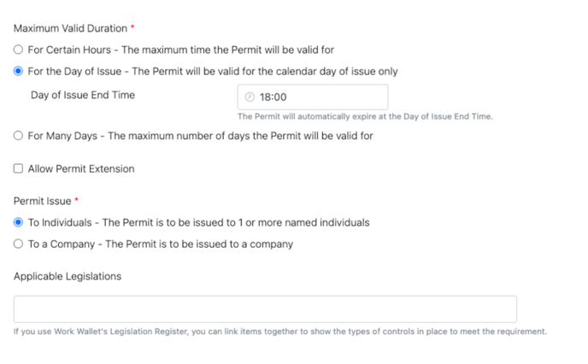Click the Legislation Register help text

click(279, 332)
